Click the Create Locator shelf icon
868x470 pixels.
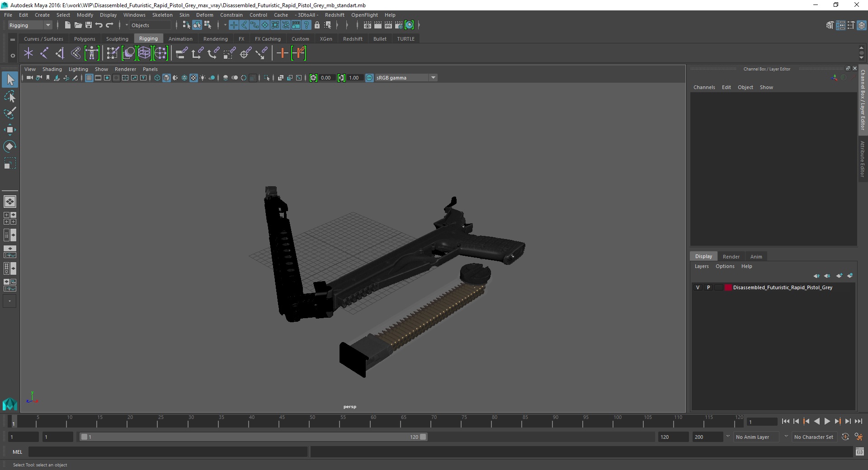coord(28,53)
